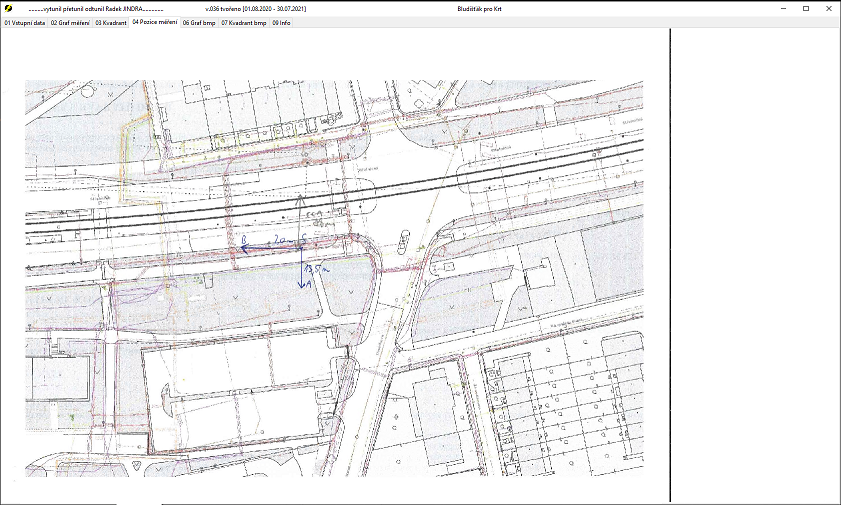Close the Bludiťák pro Krt window
This screenshot has height=505, width=841.
(830, 8)
